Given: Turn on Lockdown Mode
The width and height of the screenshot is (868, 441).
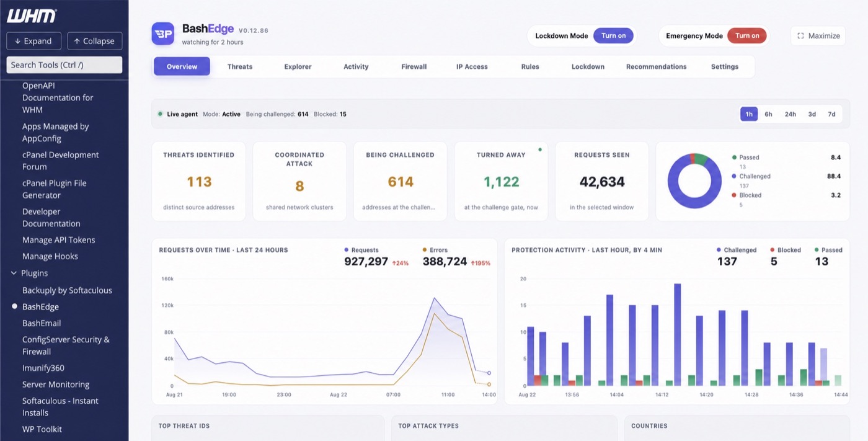Looking at the screenshot, I should point(613,36).
